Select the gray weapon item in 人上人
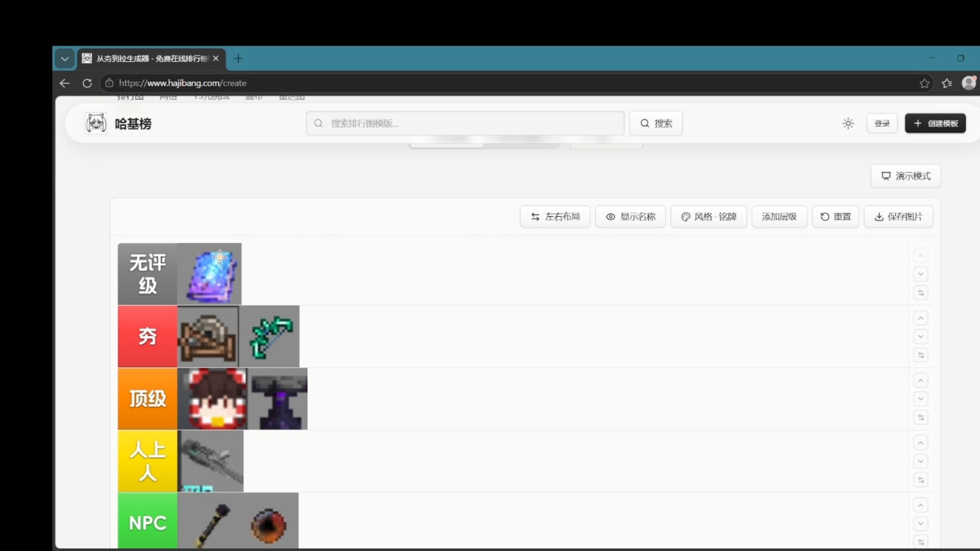 point(210,461)
